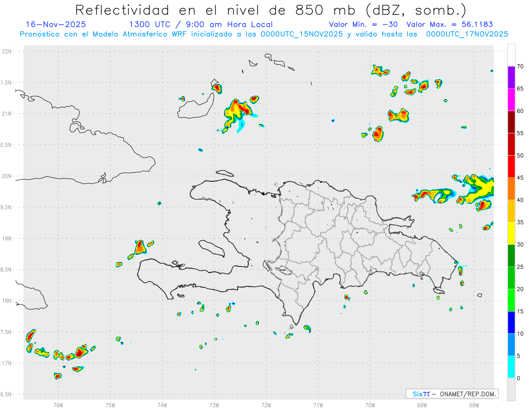Viewport: 532px width, 411px height.
Task: Click the 'Valor Max. = 56.1183' text
Action: click(x=450, y=24)
